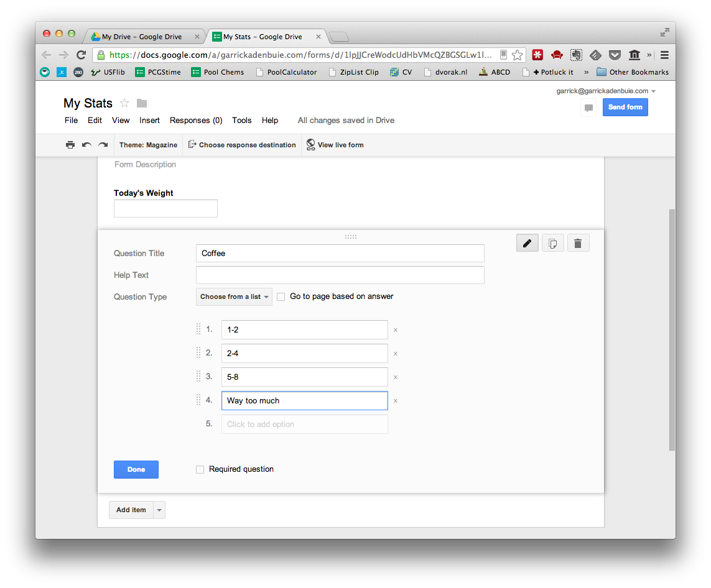Expand the Add item dropdown arrow
The image size is (711, 588).
[x=159, y=510]
